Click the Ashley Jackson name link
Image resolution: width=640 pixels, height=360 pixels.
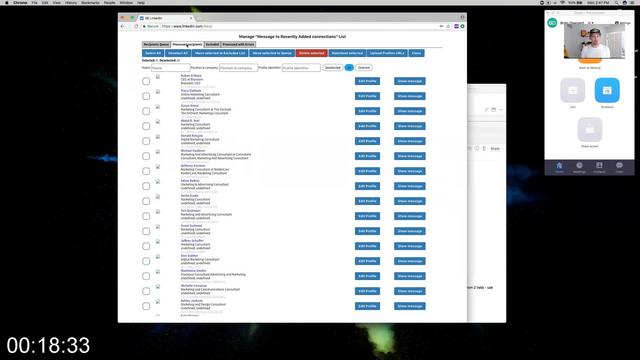click(192, 301)
